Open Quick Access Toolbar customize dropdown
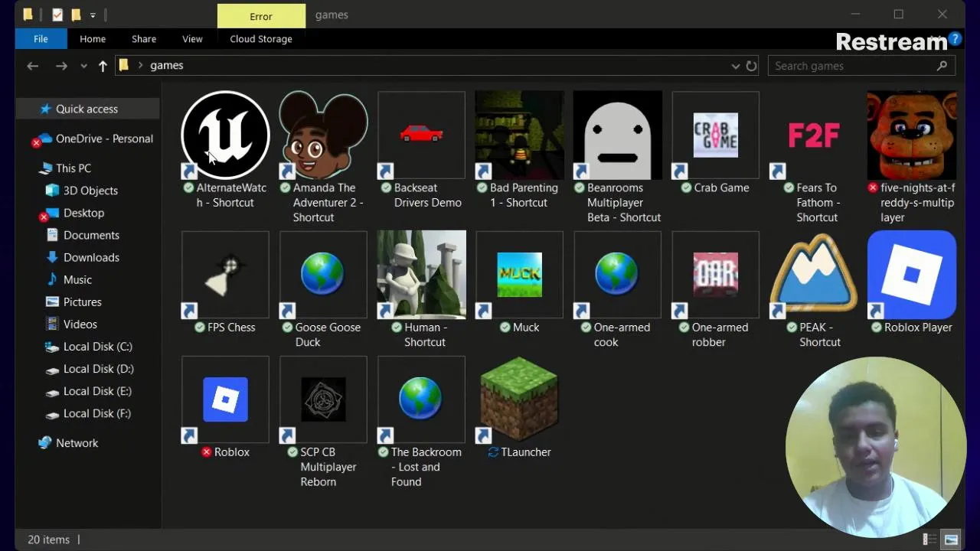The image size is (980, 551). tap(93, 15)
